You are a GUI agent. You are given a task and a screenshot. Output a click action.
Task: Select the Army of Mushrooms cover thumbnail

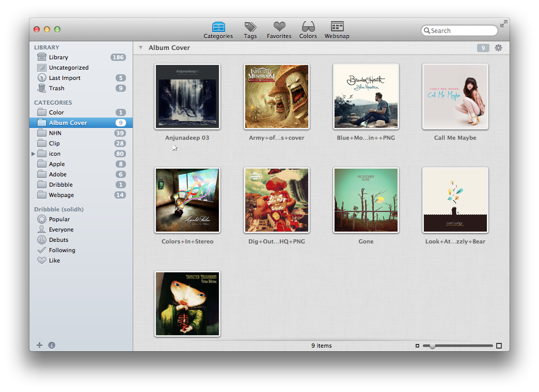277,96
